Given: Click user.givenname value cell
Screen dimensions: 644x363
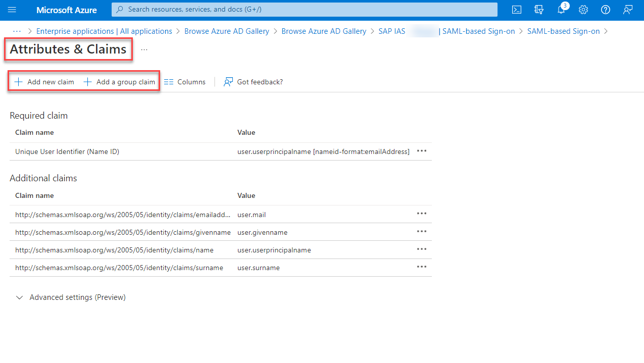Looking at the screenshot, I should (x=262, y=232).
